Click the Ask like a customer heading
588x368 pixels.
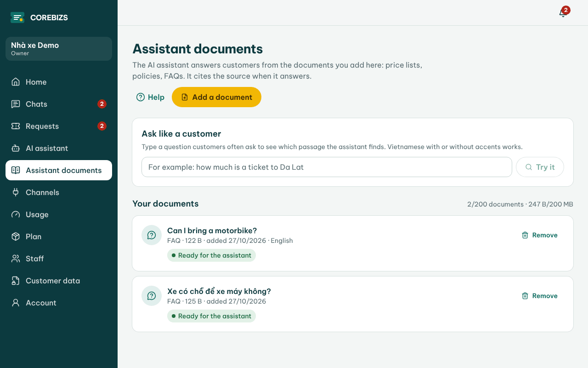click(x=181, y=134)
